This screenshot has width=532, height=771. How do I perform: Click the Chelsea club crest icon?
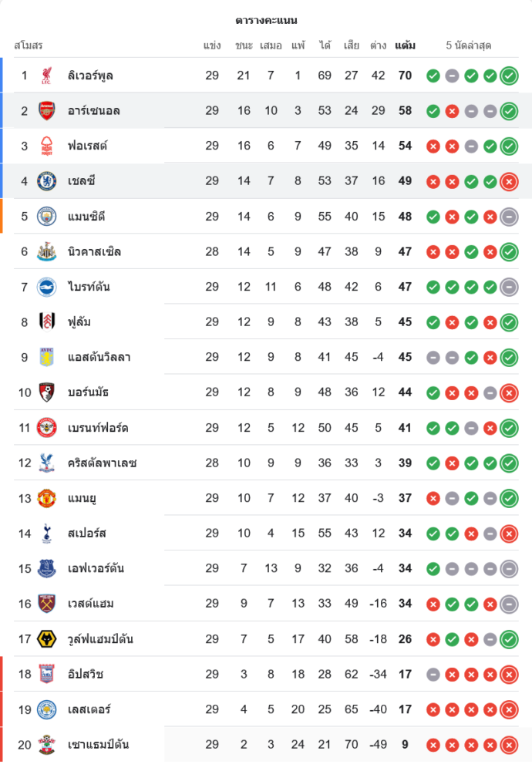coord(47,181)
